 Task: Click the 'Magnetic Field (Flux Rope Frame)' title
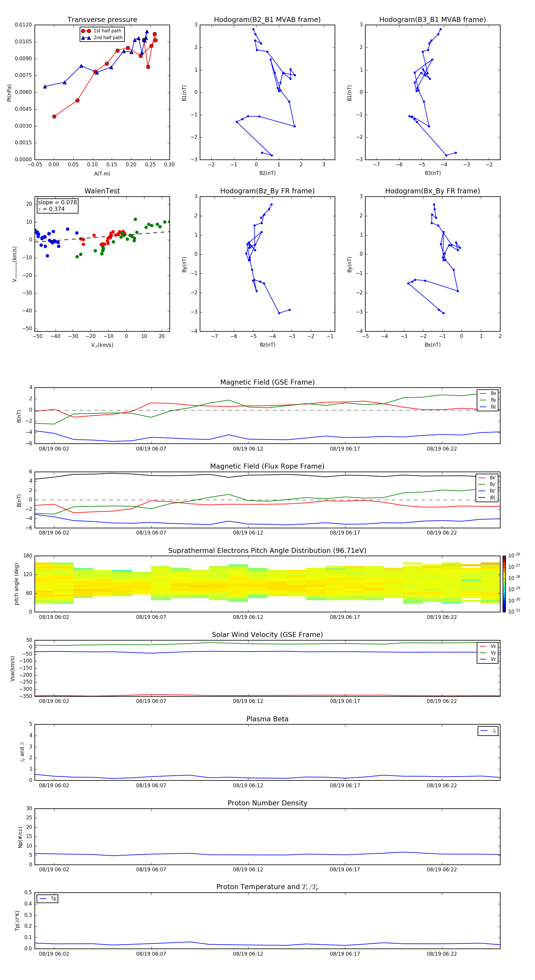[x=267, y=466]
